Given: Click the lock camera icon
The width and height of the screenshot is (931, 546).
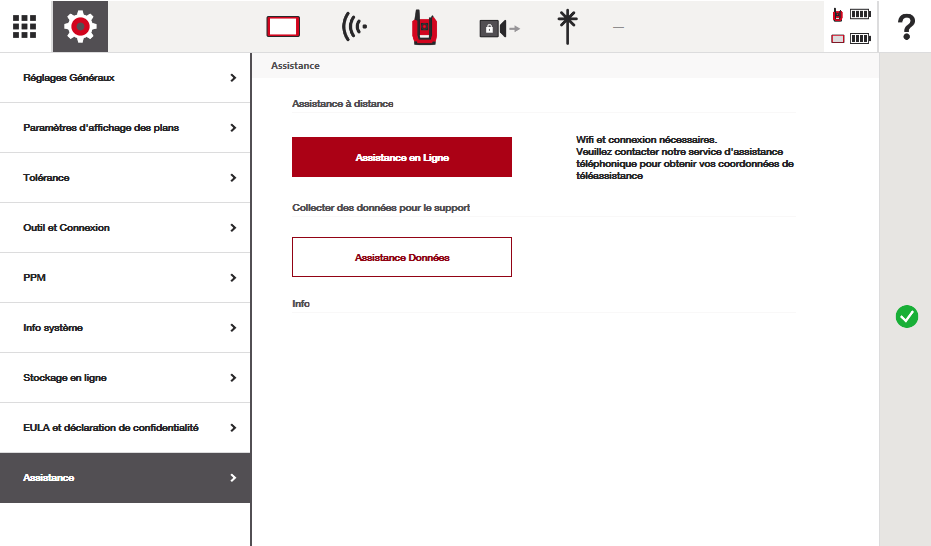Looking at the screenshot, I should point(498,28).
